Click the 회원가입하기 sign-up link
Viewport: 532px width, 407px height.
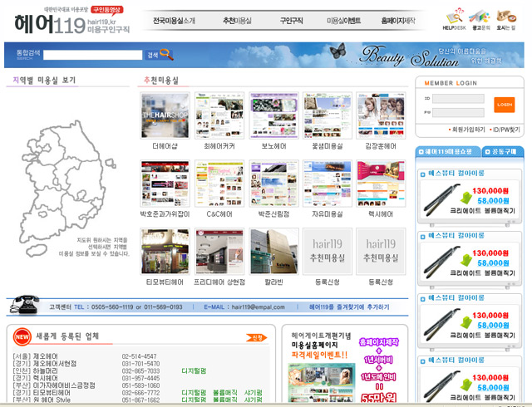click(x=465, y=130)
